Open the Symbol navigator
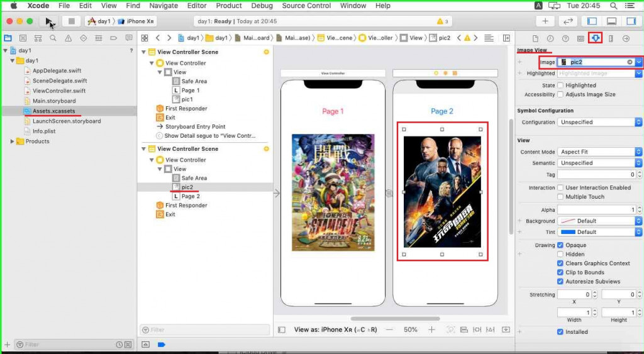 (x=38, y=38)
